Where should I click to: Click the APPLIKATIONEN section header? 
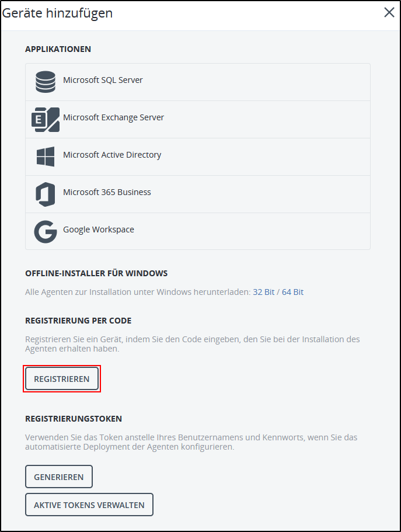[58, 49]
